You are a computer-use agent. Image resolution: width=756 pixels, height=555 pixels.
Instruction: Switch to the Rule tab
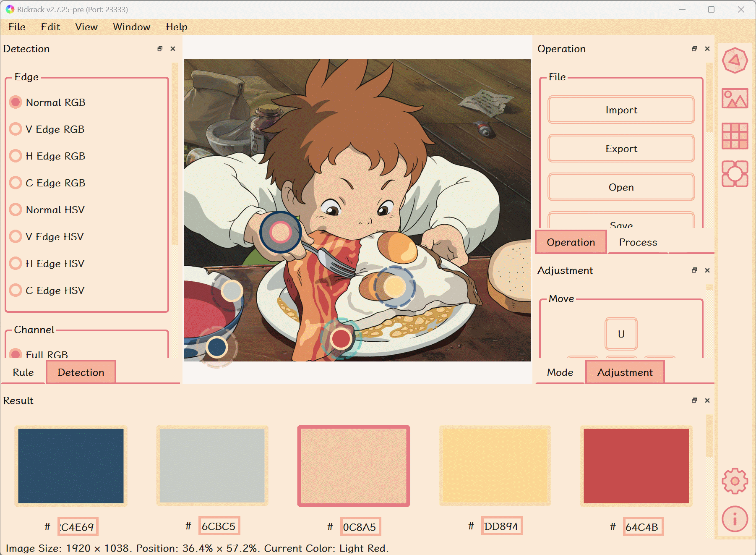coord(23,372)
